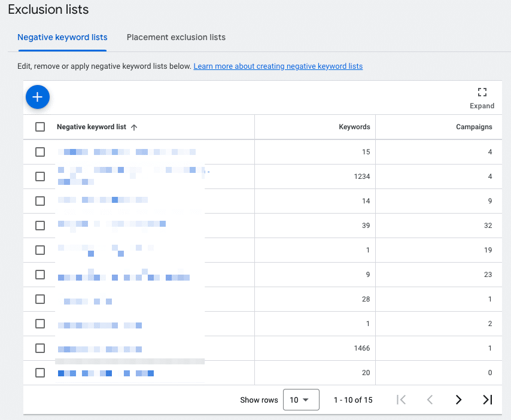
Task: Open the list name in the 28 keywords row
Action: point(88,301)
